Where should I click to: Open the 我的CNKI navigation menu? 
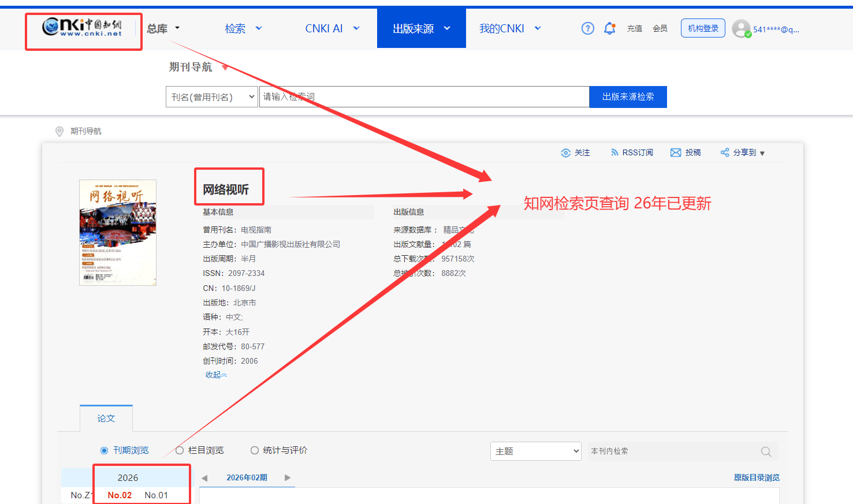point(510,28)
